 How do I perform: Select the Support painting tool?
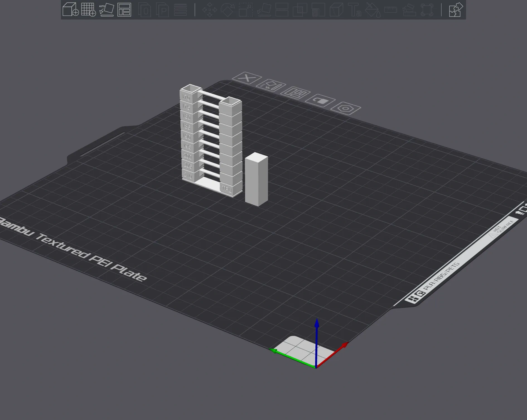[318, 9]
